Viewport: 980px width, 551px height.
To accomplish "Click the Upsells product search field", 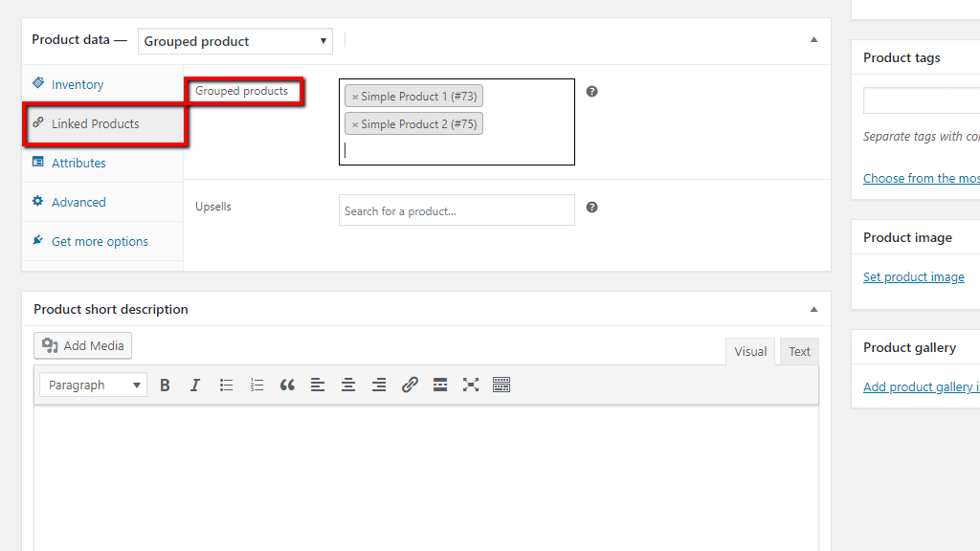I will click(457, 210).
